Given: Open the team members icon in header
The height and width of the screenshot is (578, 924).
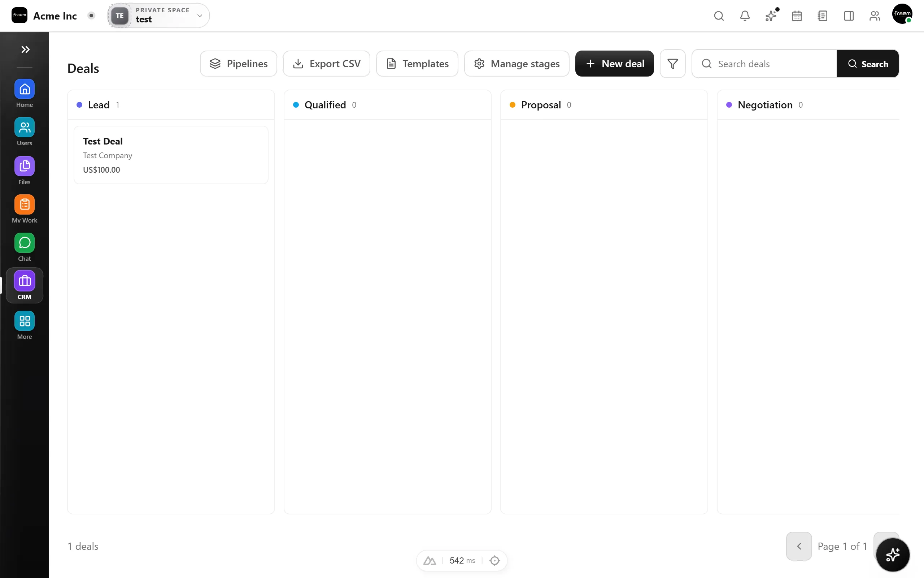Looking at the screenshot, I should pos(874,16).
